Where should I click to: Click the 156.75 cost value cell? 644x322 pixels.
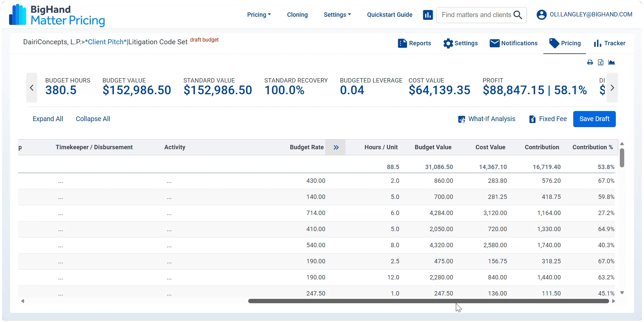click(x=497, y=261)
